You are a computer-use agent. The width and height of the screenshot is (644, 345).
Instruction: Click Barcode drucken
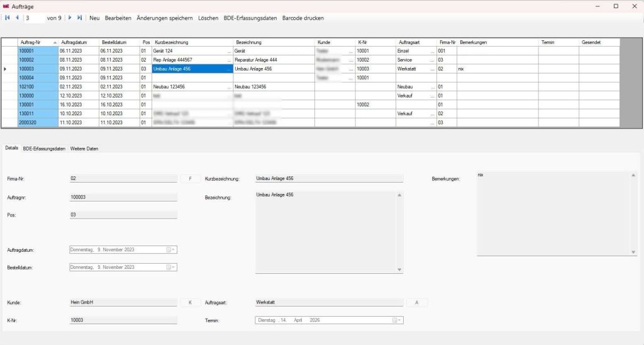303,18
